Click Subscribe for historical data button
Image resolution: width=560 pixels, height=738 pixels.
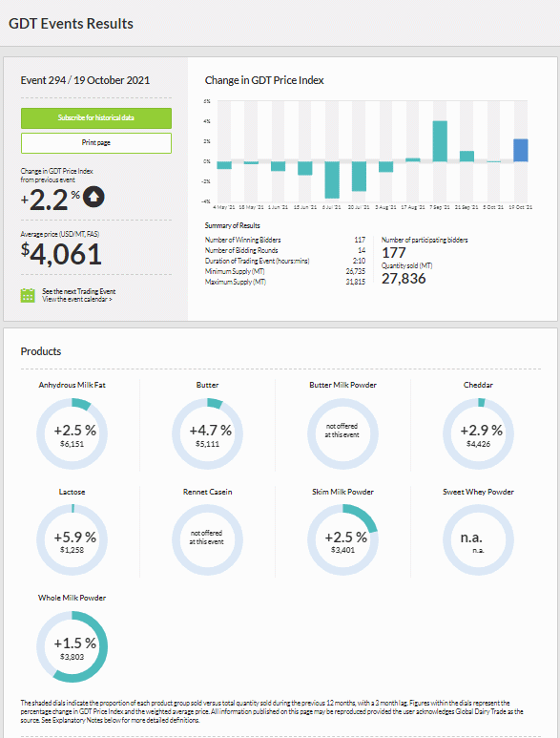tap(96, 118)
